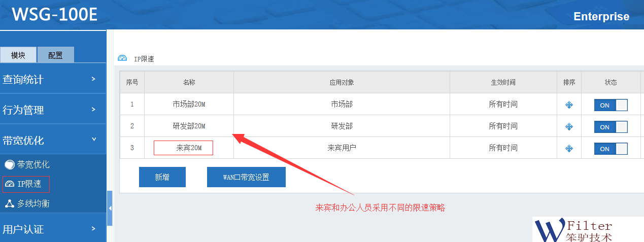Click the 多线均衡 network icon
Viewport: 644px width, 242px height.
[9, 203]
